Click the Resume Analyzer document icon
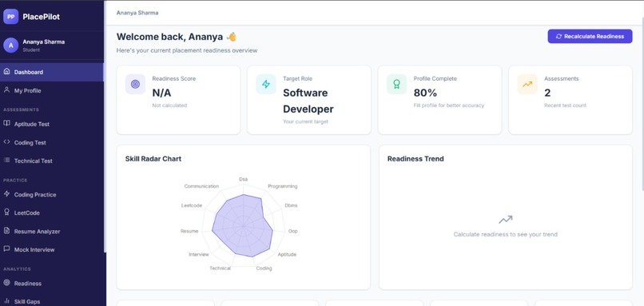The height and width of the screenshot is (306, 644). tap(6, 231)
